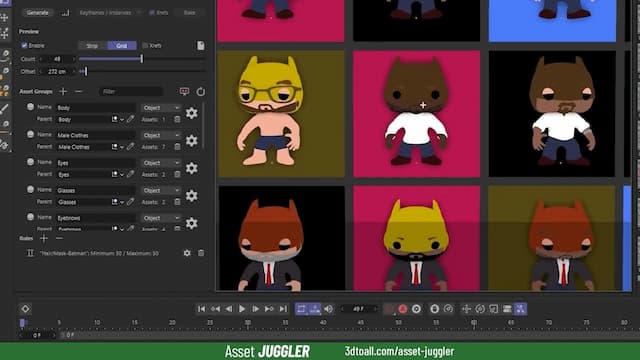Click the timeline playhead marker
The image size is (640, 360).
click(x=22, y=323)
